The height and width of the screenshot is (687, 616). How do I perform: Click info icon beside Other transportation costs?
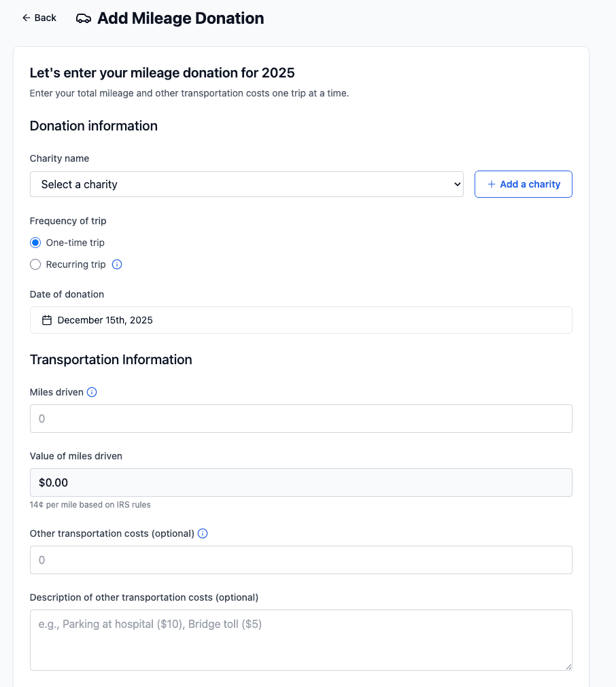tap(203, 533)
